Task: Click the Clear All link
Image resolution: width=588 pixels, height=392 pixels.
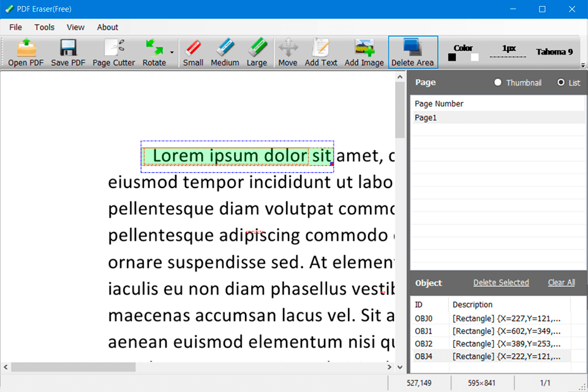Action: point(562,282)
